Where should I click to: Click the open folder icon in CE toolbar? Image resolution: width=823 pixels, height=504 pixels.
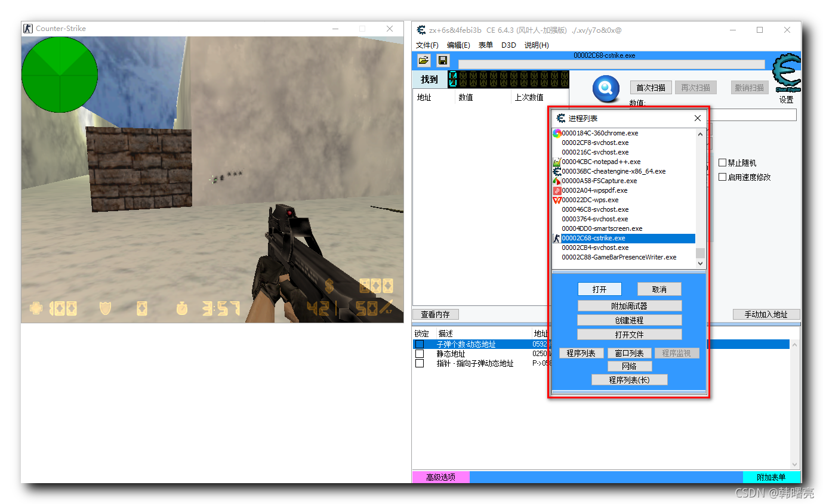(424, 60)
